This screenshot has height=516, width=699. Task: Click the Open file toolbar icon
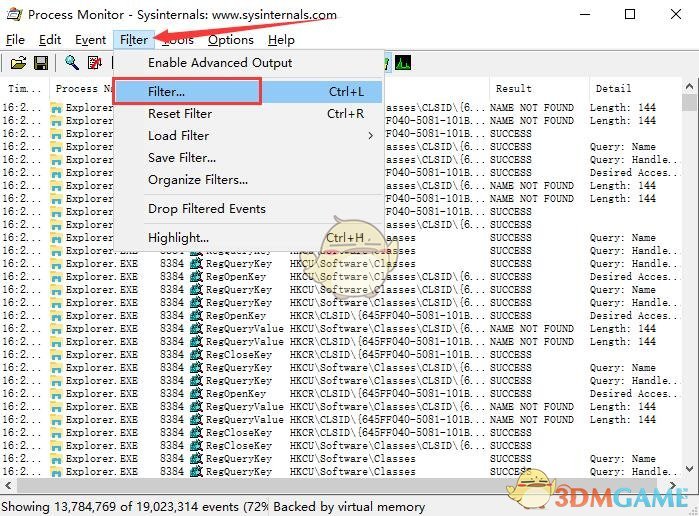(18, 63)
